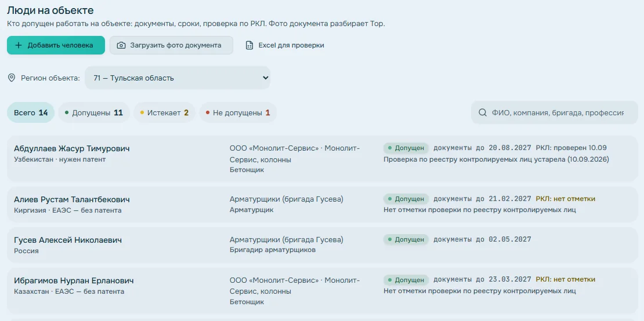Filter by Не допущены 1
The height and width of the screenshot is (321, 644).
238,113
